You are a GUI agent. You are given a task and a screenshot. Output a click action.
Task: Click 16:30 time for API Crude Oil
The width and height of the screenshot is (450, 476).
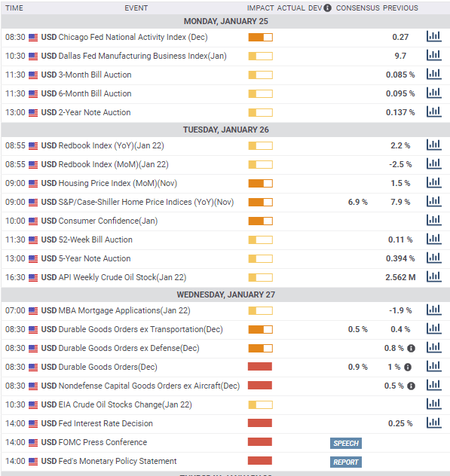pyautogui.click(x=15, y=277)
